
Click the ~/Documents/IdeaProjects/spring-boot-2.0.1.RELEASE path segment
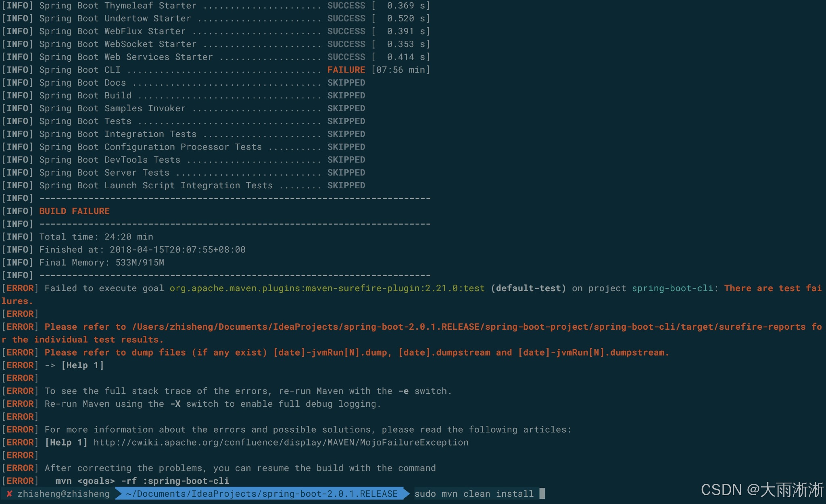pyautogui.click(x=262, y=494)
